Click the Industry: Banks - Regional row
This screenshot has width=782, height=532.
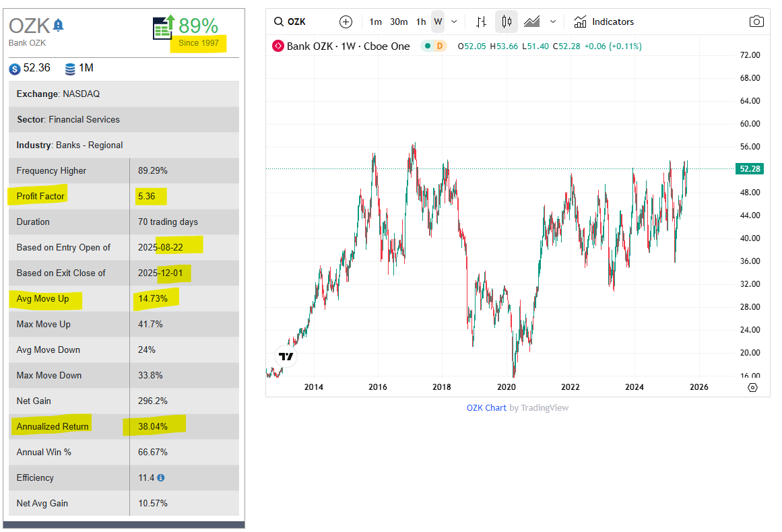coord(124,145)
